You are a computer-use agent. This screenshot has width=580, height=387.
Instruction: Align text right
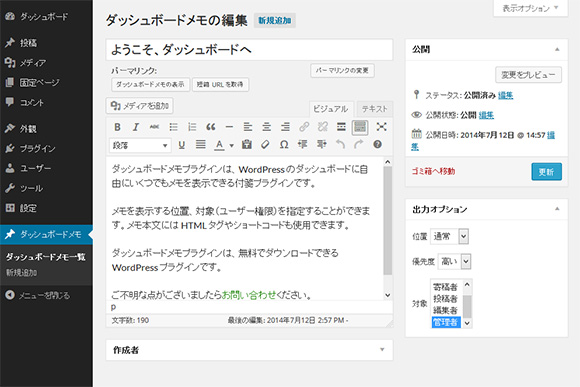tap(285, 127)
